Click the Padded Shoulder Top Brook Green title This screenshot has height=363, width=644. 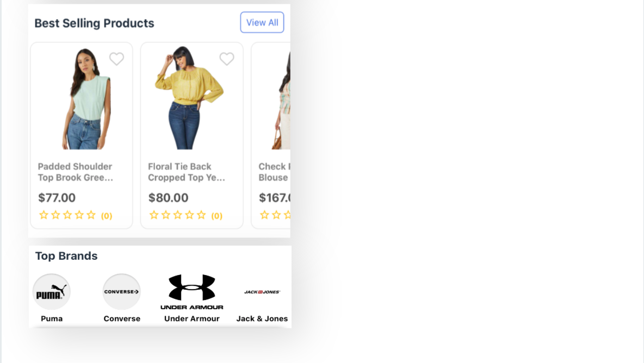tap(76, 172)
